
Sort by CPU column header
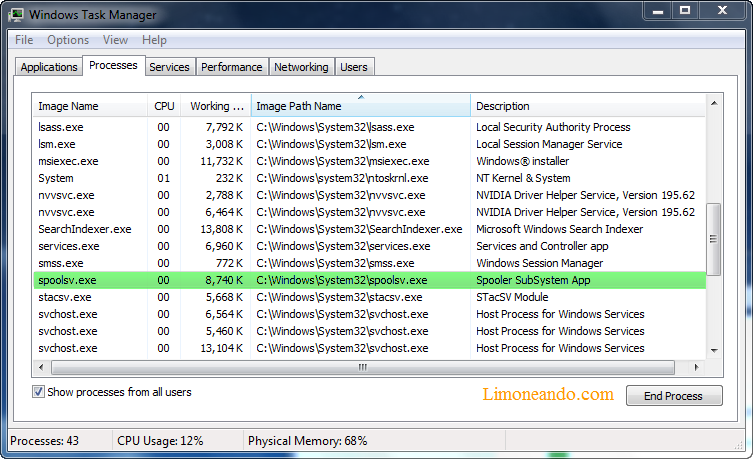point(164,106)
